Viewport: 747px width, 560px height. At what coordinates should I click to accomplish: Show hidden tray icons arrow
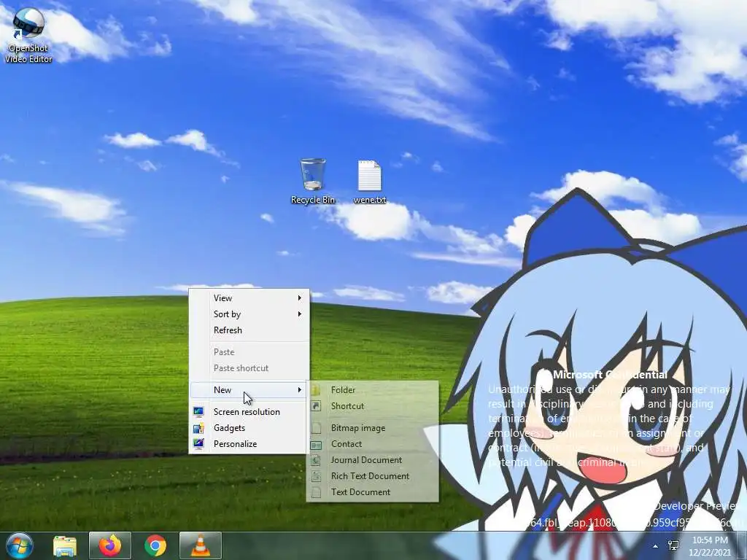click(656, 546)
